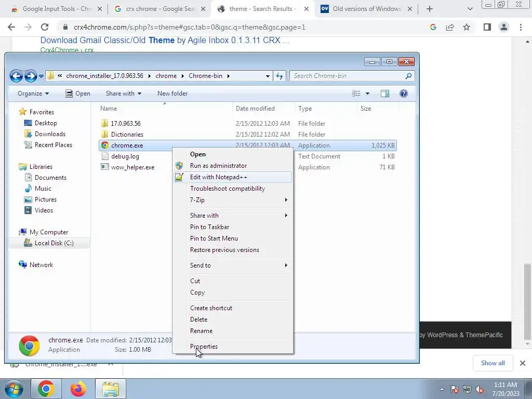This screenshot has height=399, width=532.
Task: Open the Share with toolbar dropdown
Action: pyautogui.click(x=124, y=94)
